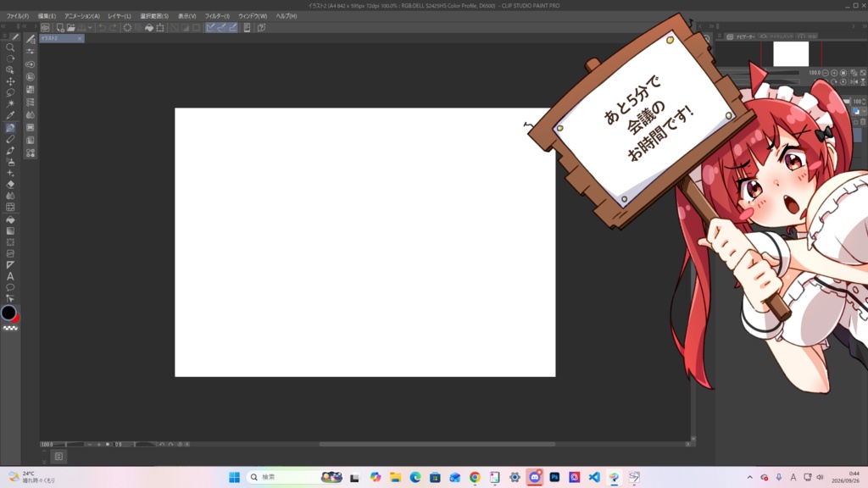Image resolution: width=868 pixels, height=488 pixels.
Task: Select the Ruler tool
Action: click(10, 264)
